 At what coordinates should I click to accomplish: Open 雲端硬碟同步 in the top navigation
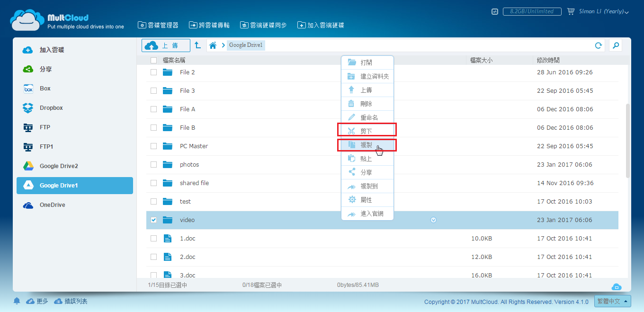263,25
